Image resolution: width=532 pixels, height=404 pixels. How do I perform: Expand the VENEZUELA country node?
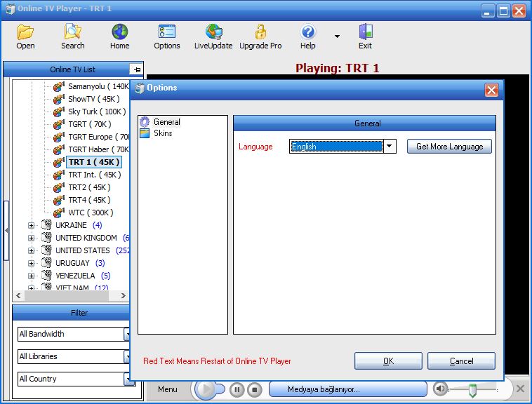coord(31,276)
